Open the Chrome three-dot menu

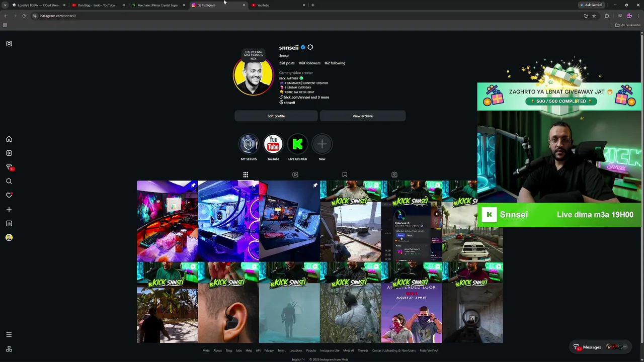[x=638, y=16]
